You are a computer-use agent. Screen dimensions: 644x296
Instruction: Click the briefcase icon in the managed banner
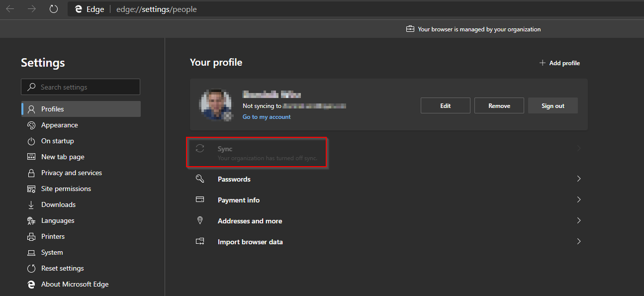click(x=410, y=29)
